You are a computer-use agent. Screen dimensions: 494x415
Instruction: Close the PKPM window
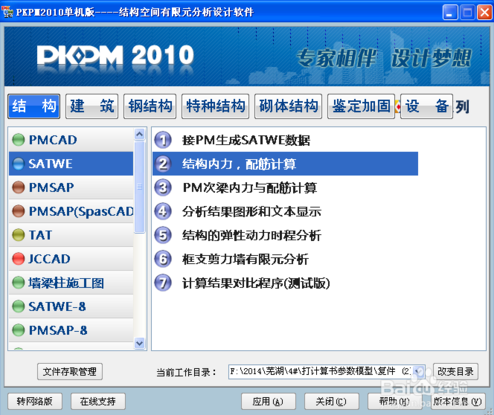(485, 12)
